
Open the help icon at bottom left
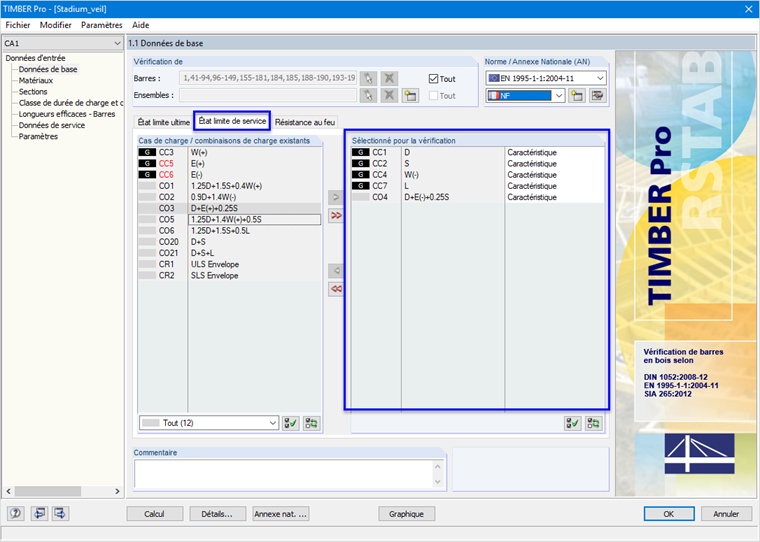tap(16, 513)
